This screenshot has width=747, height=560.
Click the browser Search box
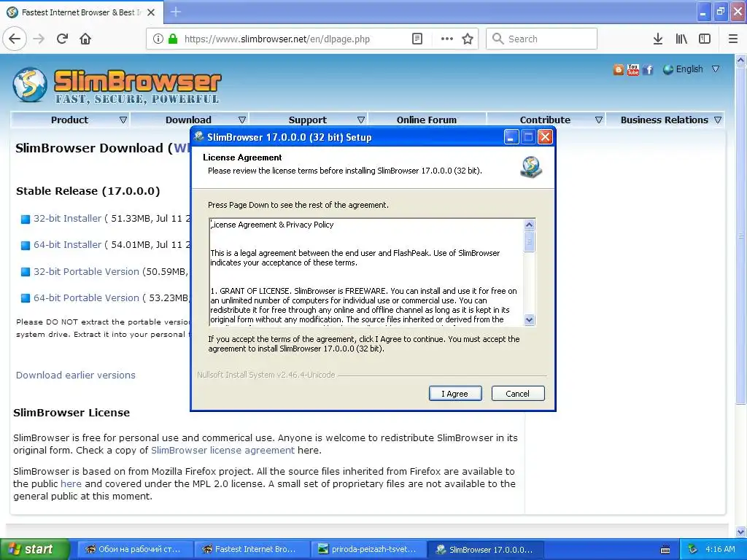pyautogui.click(x=542, y=39)
